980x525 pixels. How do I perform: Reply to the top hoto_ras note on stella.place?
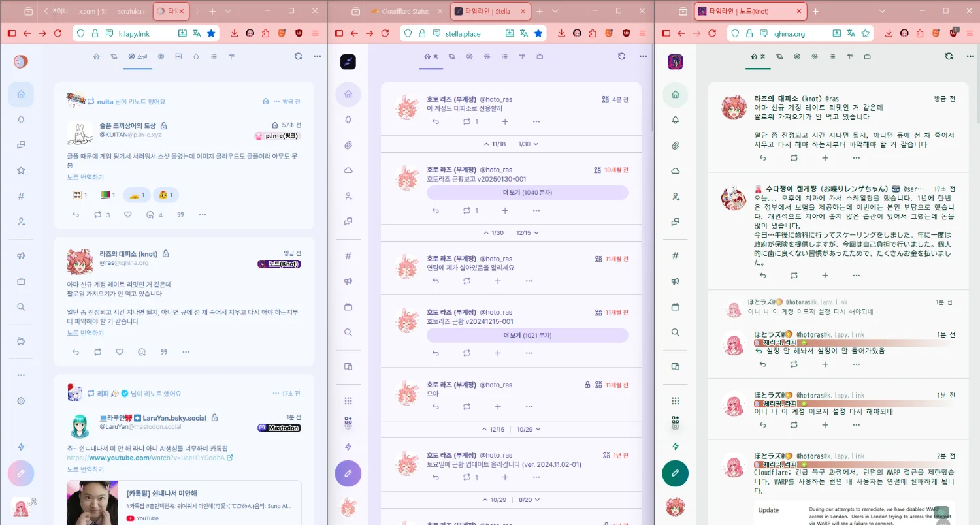click(436, 121)
